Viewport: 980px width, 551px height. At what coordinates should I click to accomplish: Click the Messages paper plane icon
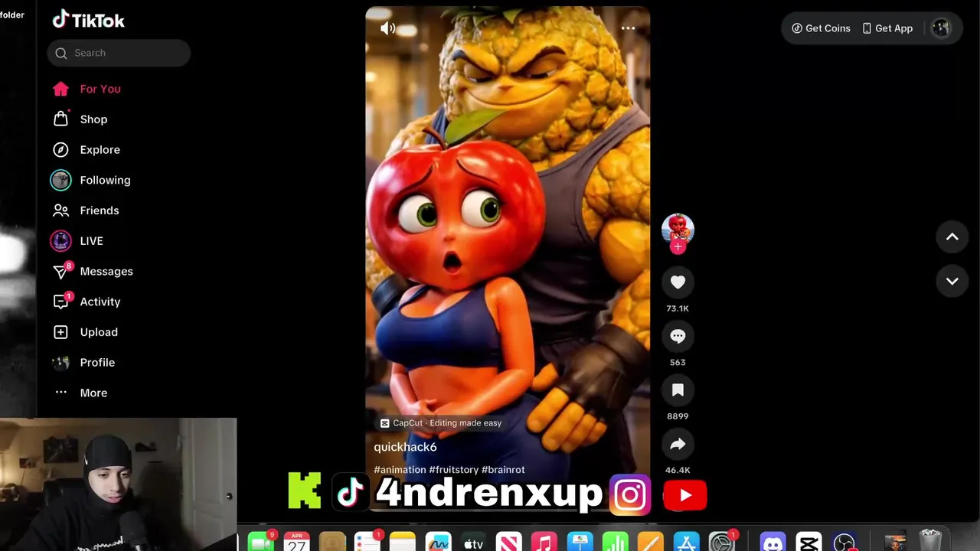pyautogui.click(x=60, y=272)
